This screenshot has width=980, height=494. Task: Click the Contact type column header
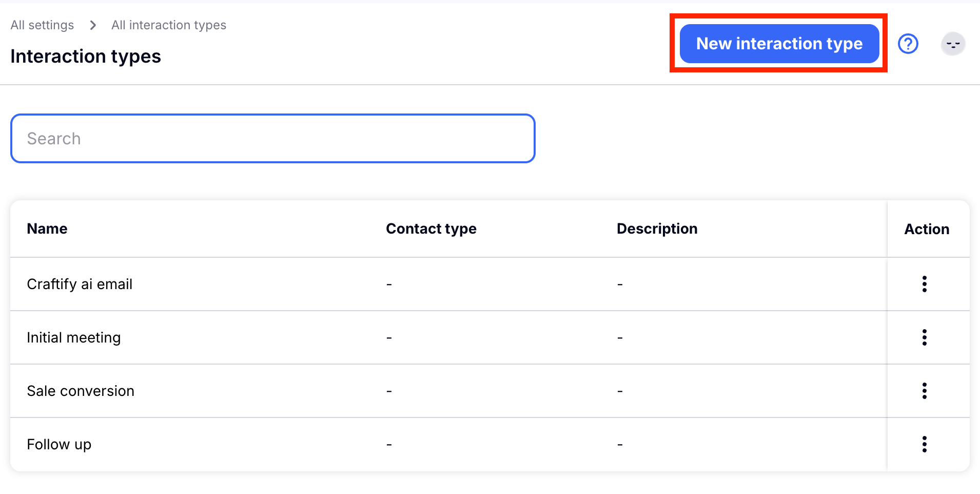[x=431, y=229]
